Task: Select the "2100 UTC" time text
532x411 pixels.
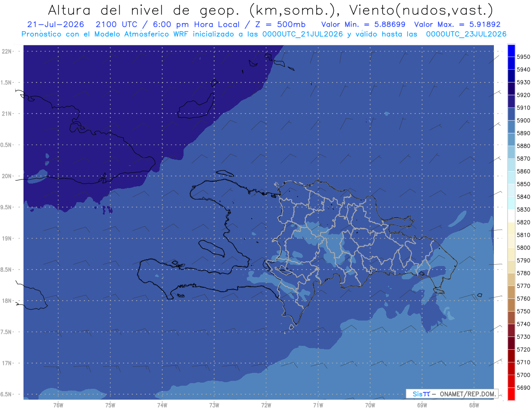Action: (117, 24)
